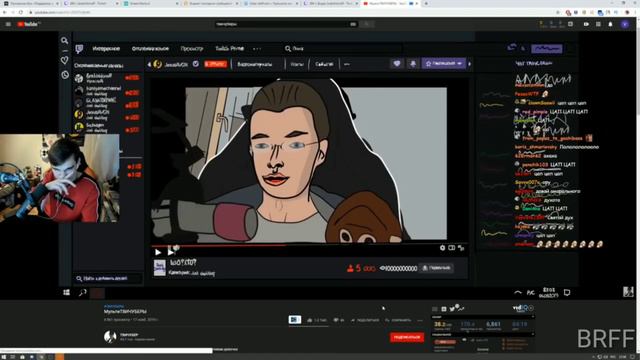The height and width of the screenshot is (360, 640).
Task: Open the Twitch player settings gear
Action: [x=442, y=248]
